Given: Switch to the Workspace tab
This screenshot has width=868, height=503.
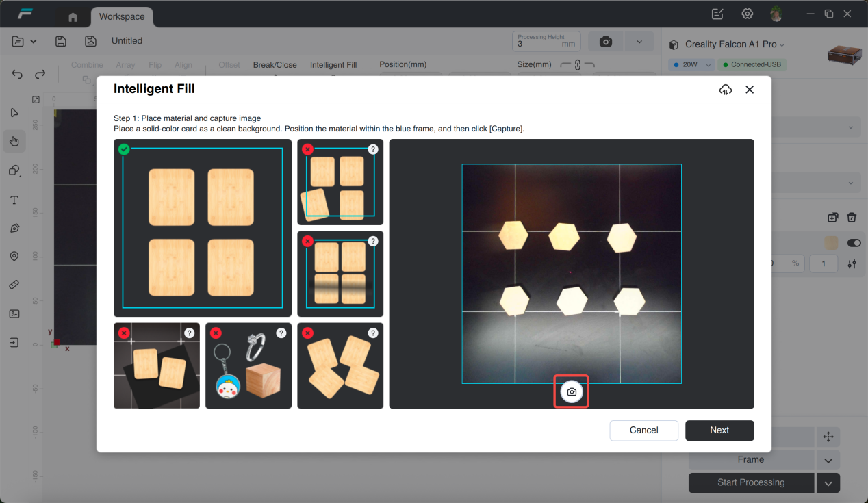Looking at the screenshot, I should point(122,16).
